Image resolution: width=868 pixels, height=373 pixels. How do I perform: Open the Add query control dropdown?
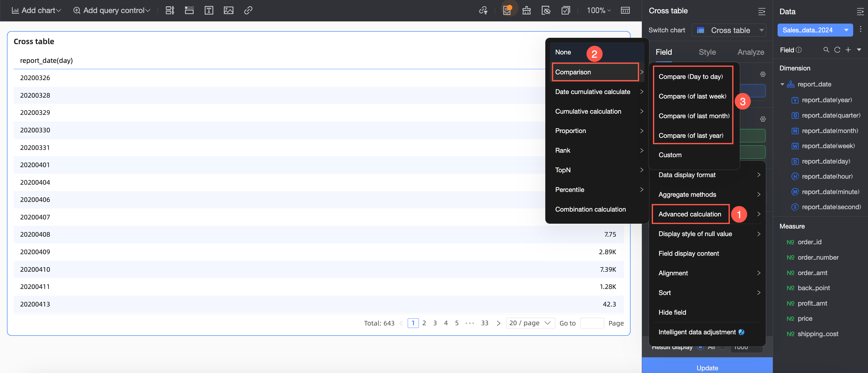tap(112, 11)
